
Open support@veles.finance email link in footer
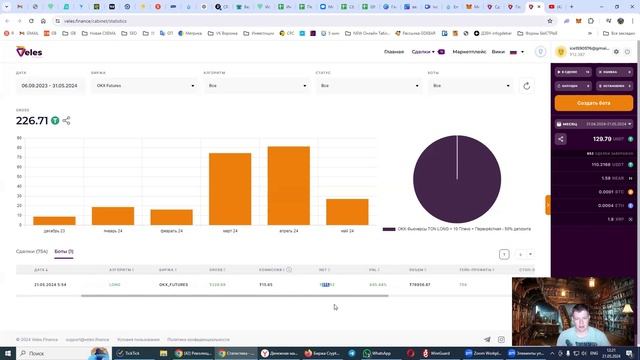[x=87, y=340]
